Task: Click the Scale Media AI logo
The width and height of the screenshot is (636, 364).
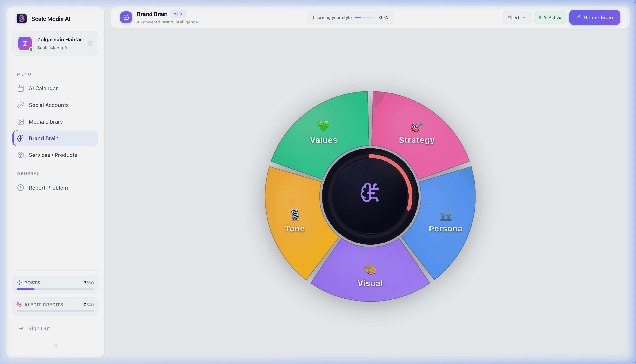Action: pos(22,19)
